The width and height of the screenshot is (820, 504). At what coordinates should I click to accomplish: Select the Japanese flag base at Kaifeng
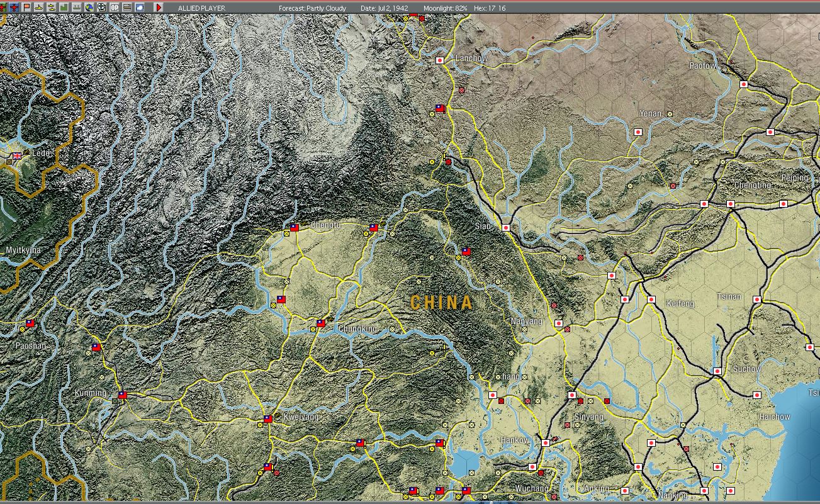coord(651,300)
